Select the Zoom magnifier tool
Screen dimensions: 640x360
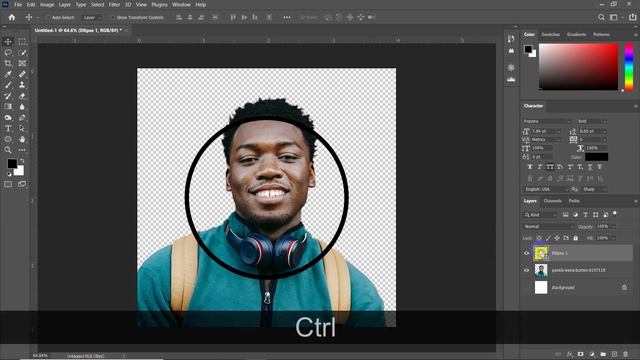pos(8,150)
